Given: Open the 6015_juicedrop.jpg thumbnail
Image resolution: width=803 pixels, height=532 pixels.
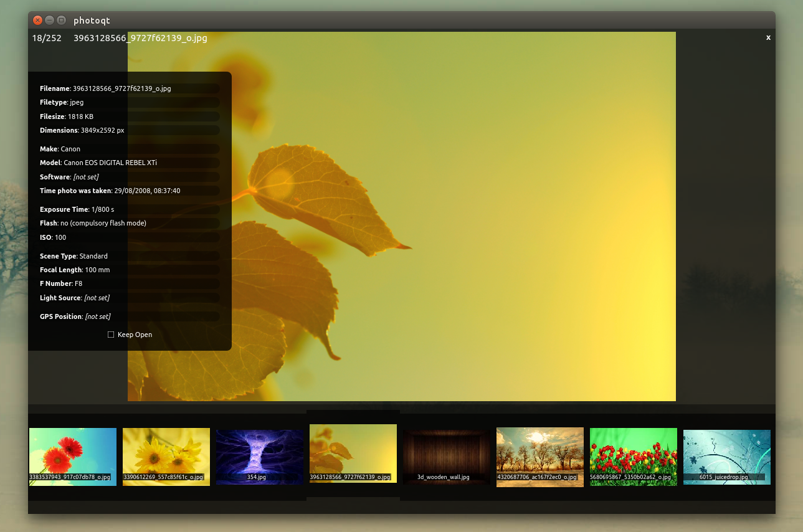Looking at the screenshot, I should tap(727, 457).
